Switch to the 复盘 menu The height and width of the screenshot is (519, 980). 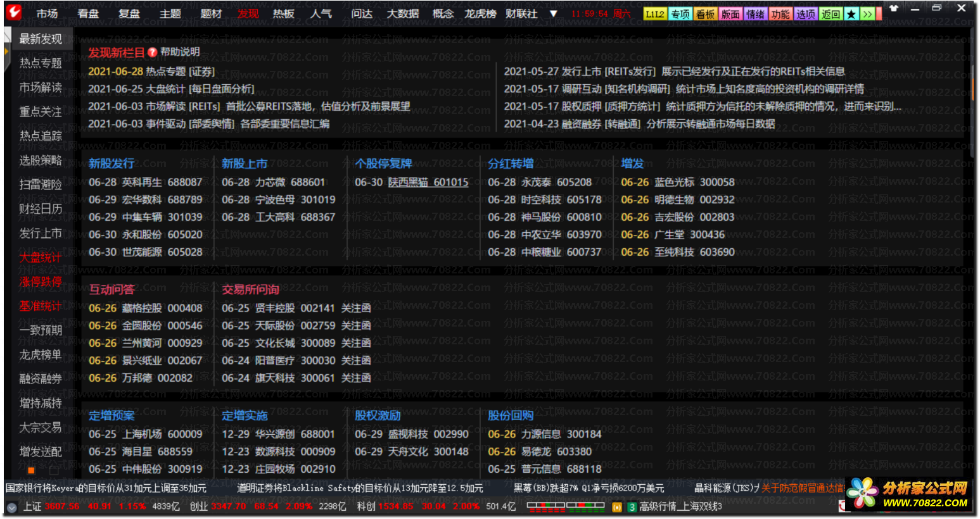[129, 13]
